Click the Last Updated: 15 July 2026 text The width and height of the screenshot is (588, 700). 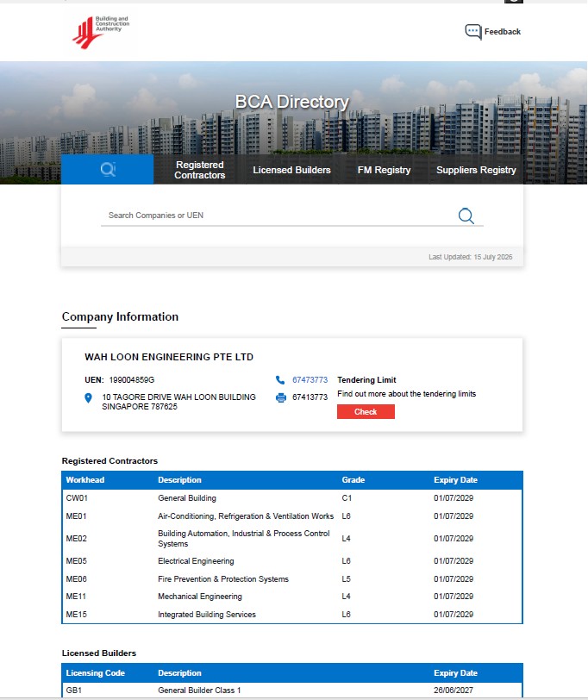point(470,257)
